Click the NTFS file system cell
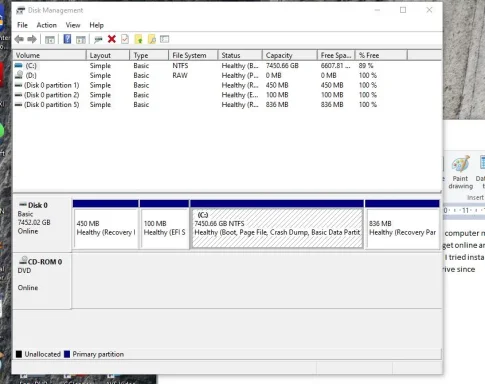 180,66
